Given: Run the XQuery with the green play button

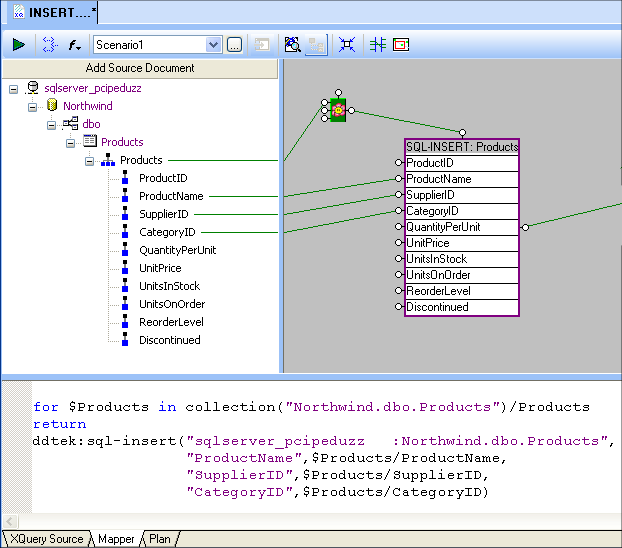Looking at the screenshot, I should point(18,44).
